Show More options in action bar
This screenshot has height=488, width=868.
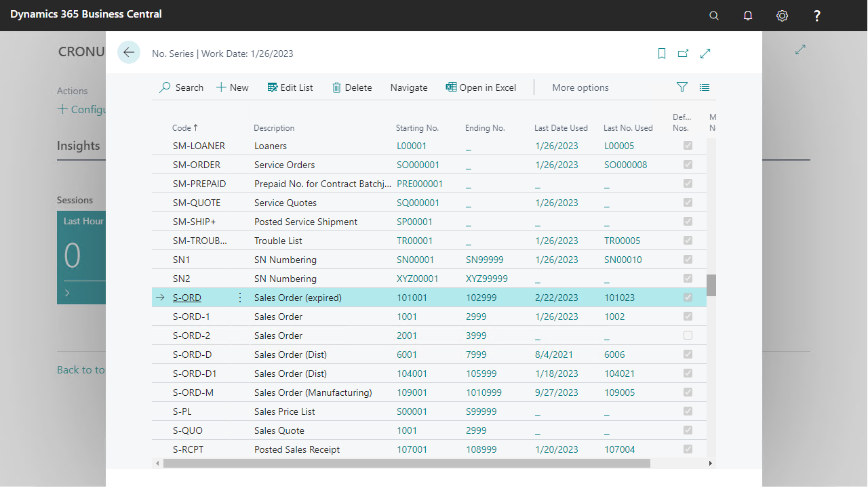(x=580, y=87)
